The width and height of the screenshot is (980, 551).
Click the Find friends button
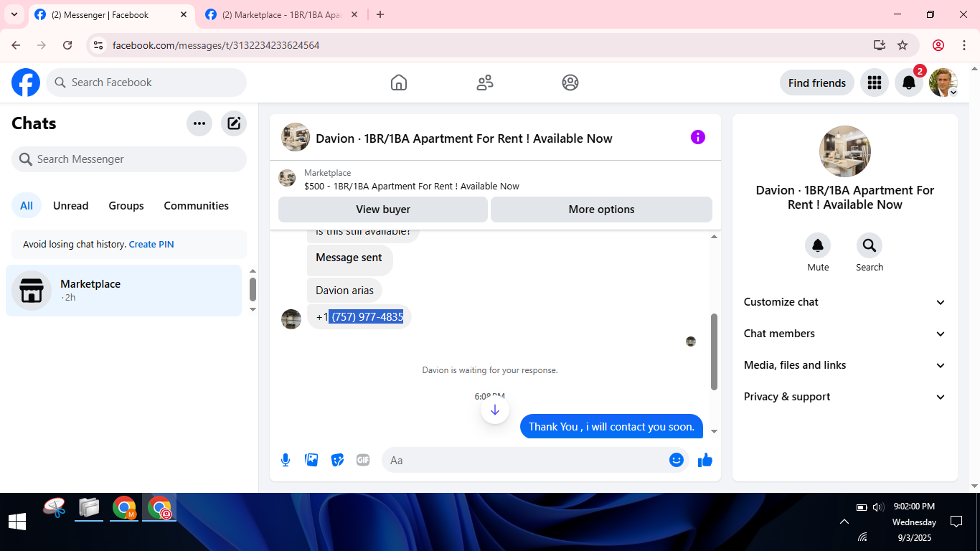817,83
